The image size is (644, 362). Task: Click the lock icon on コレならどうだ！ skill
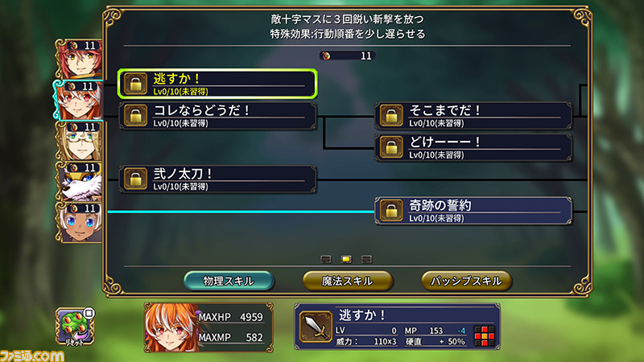[x=135, y=115]
